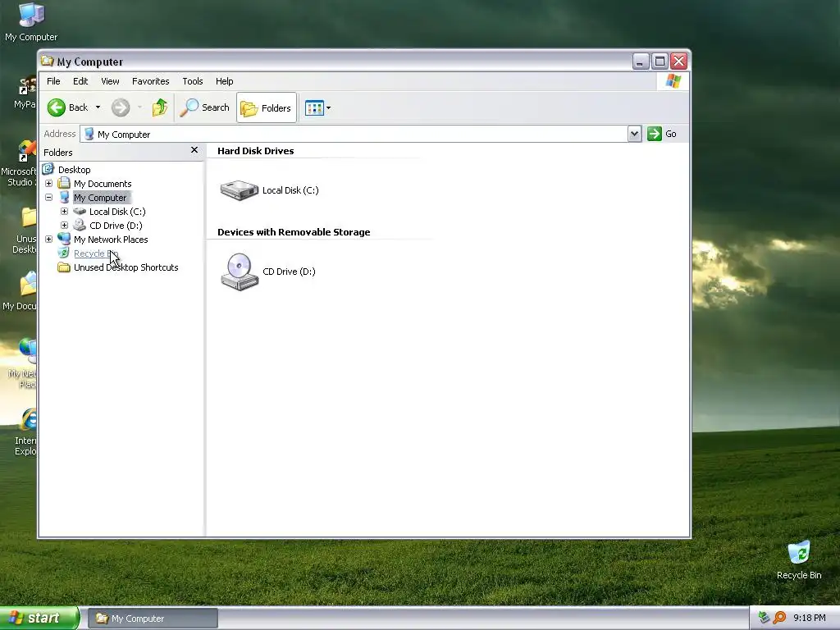
Task: Select Local Disk (C:) in tree
Action: point(117,212)
